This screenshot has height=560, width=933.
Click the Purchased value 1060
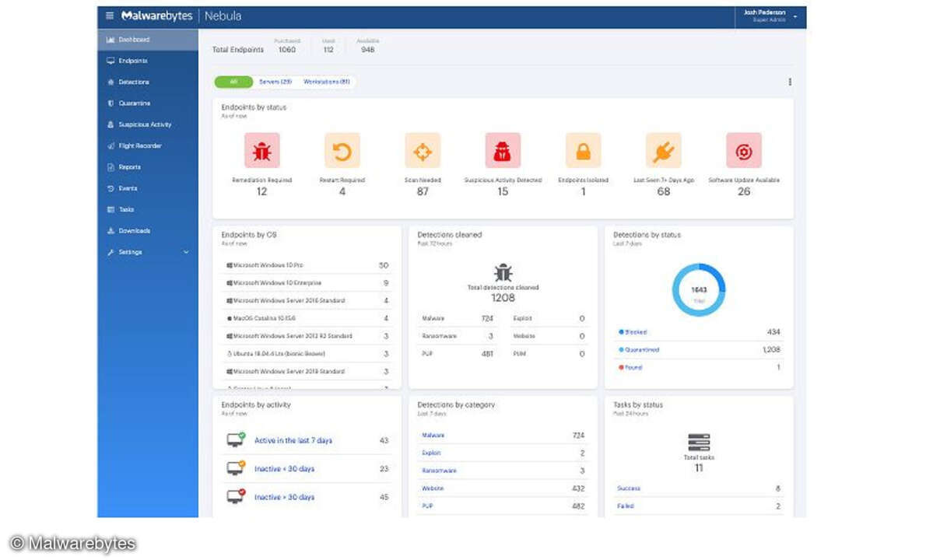click(287, 50)
